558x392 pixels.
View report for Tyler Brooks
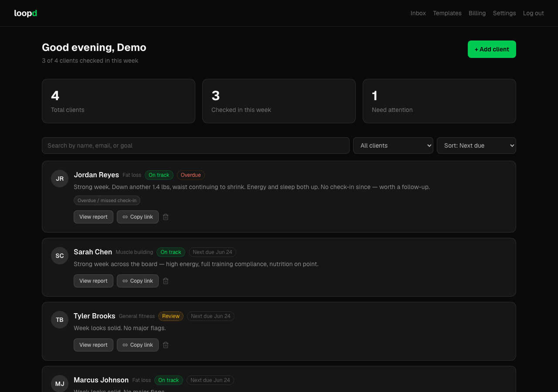click(x=93, y=345)
